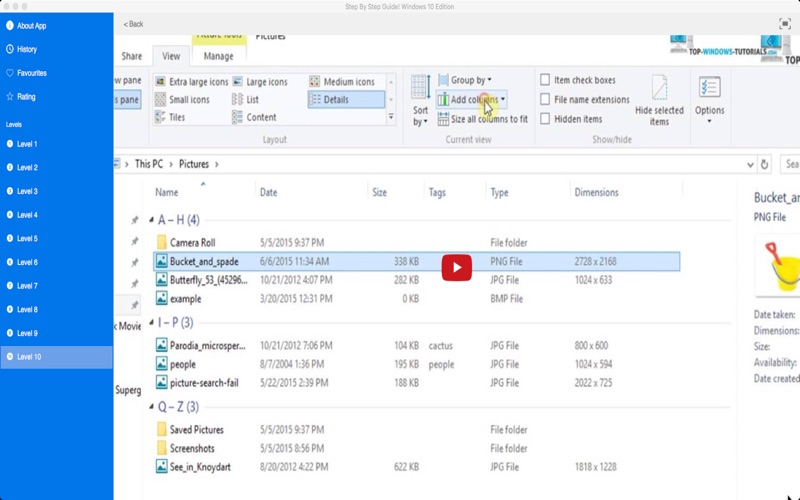Enable Hidden items checkbox
This screenshot has width=800, height=500.
(545, 119)
